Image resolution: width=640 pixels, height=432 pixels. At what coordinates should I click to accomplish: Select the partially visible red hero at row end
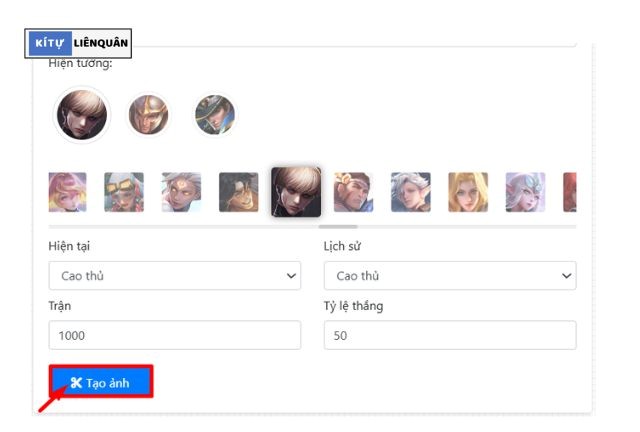570,192
